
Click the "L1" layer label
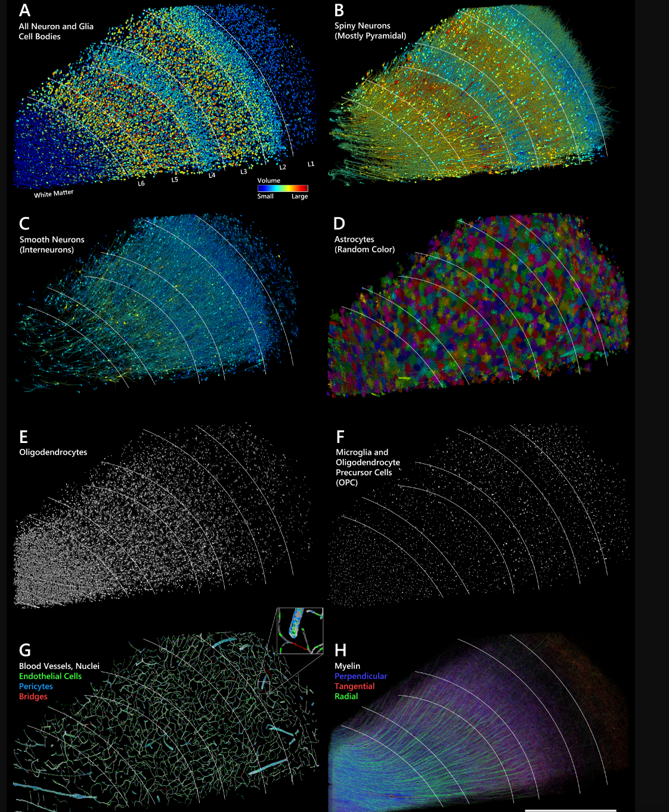(311, 164)
